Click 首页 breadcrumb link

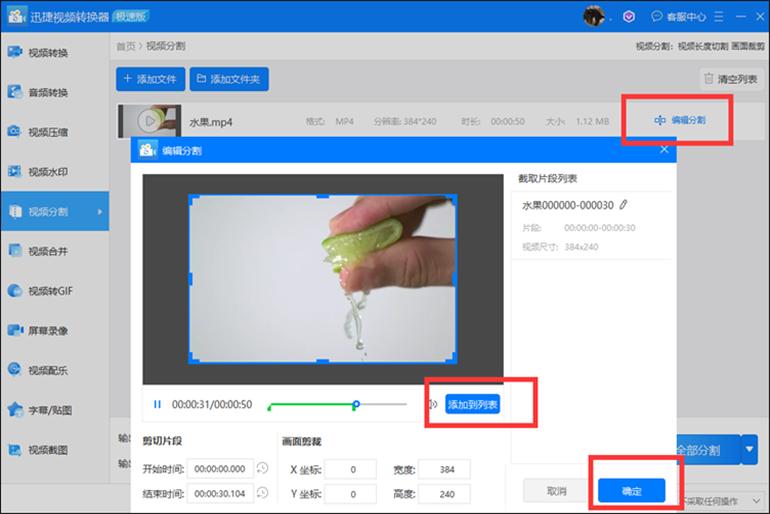125,46
